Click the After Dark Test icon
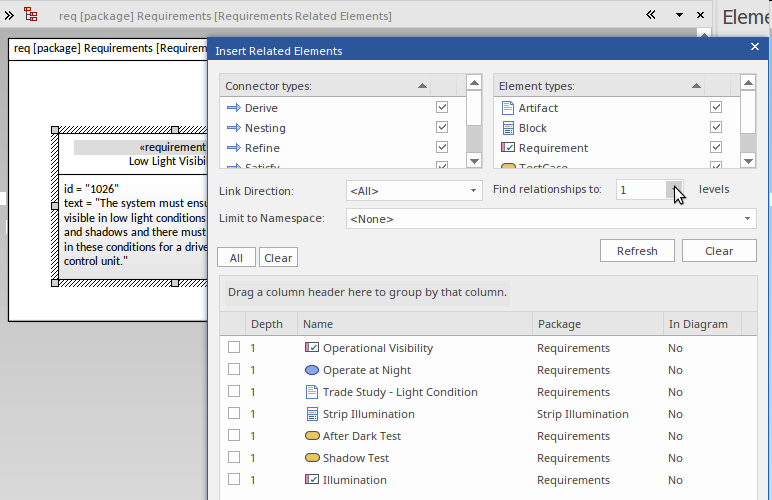Image resolution: width=772 pixels, height=500 pixels. coord(311,436)
